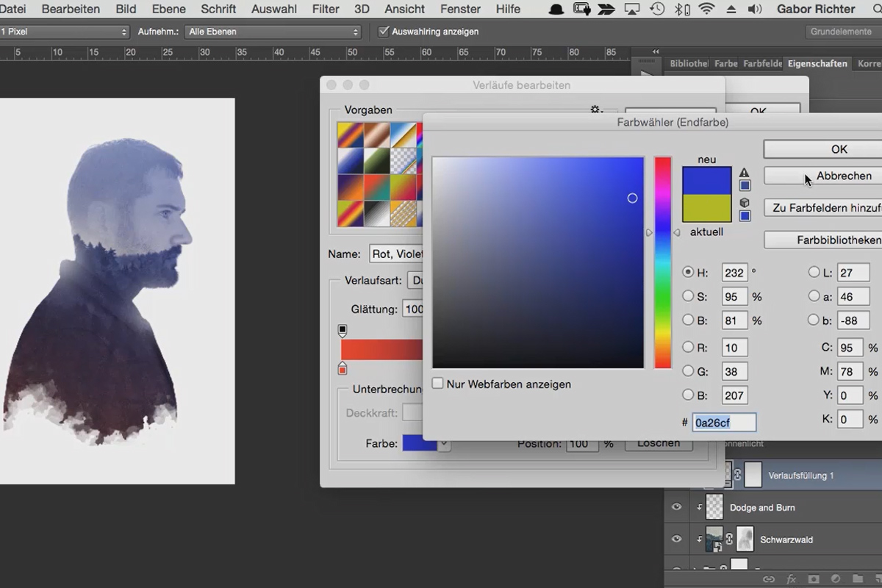Click the Time Machine icon in menu bar
882x588 pixels.
click(x=657, y=10)
